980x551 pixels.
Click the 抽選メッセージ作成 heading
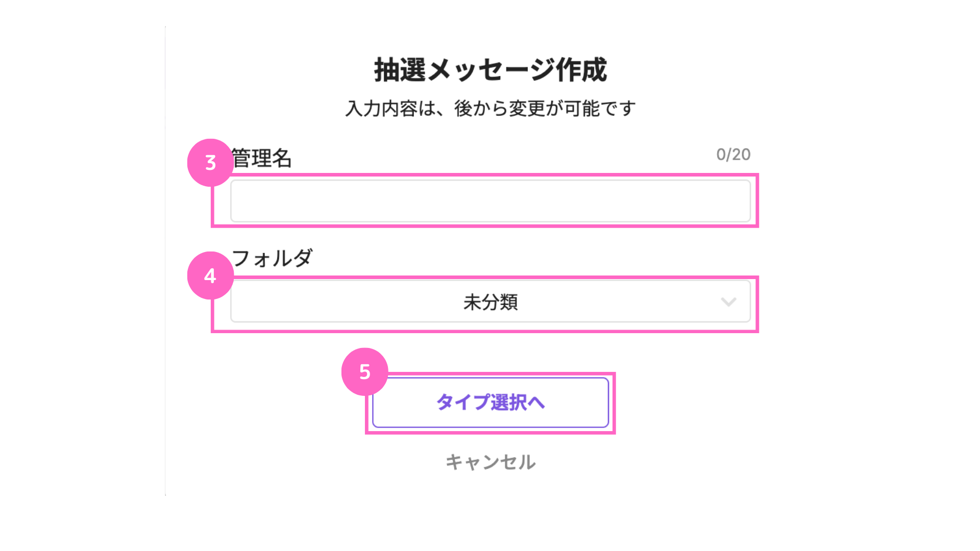(490, 70)
